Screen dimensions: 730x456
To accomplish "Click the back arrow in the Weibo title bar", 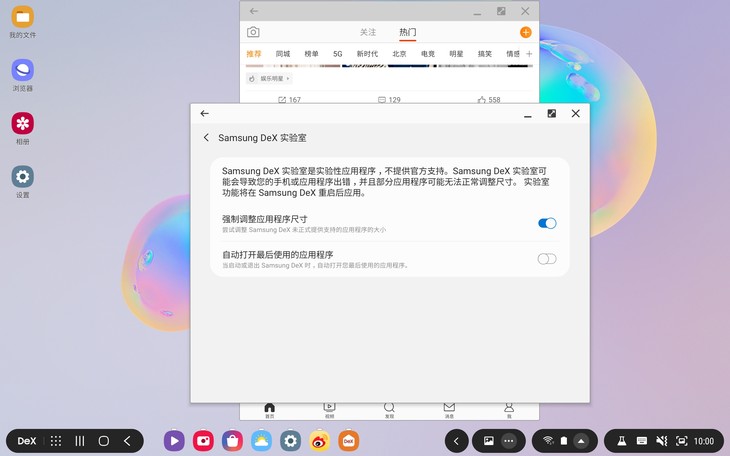I will (x=254, y=11).
